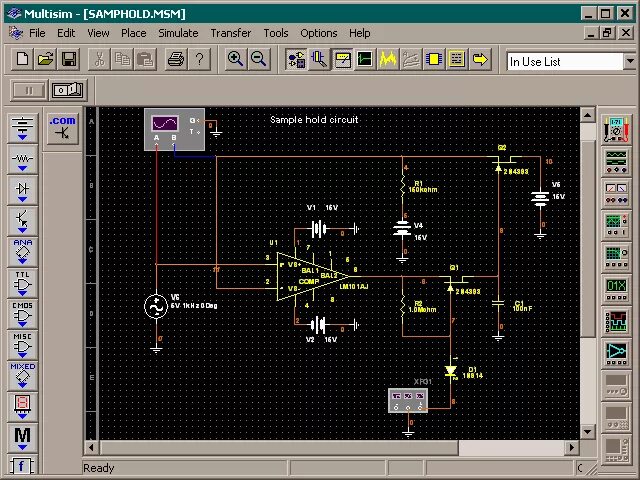Select the logic converter instrument
This screenshot has width=640, height=480.
coord(616,353)
